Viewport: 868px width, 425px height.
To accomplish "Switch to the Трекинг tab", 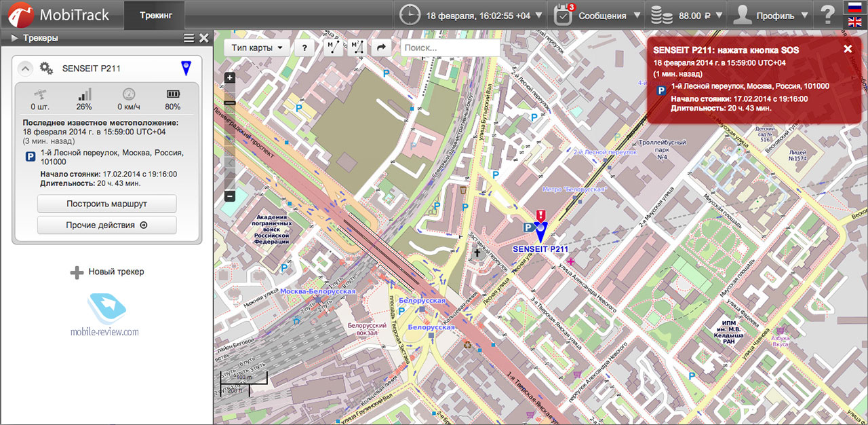I will pos(156,14).
